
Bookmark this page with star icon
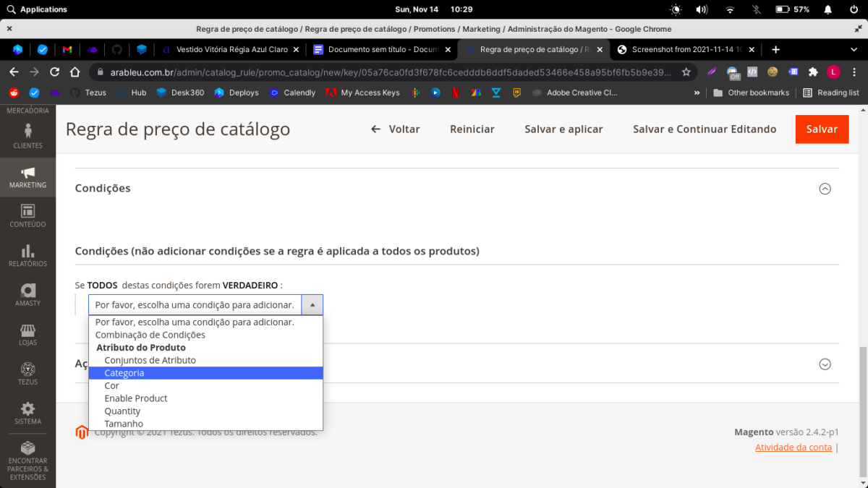click(686, 72)
